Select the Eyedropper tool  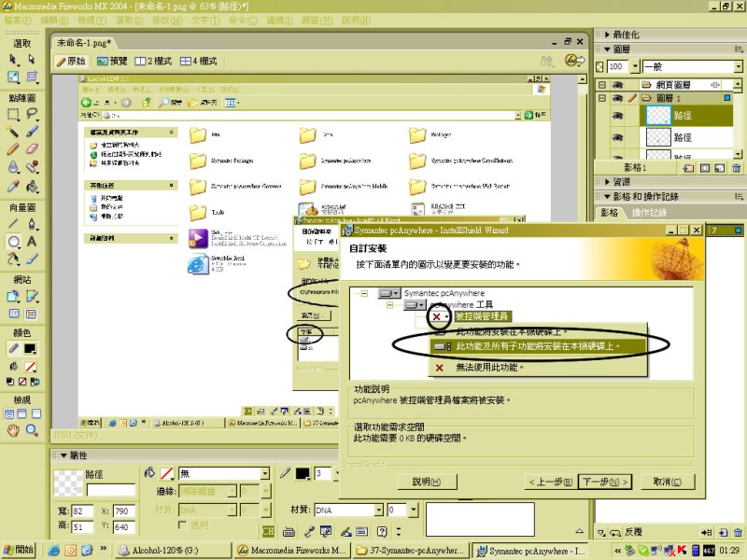point(13,186)
